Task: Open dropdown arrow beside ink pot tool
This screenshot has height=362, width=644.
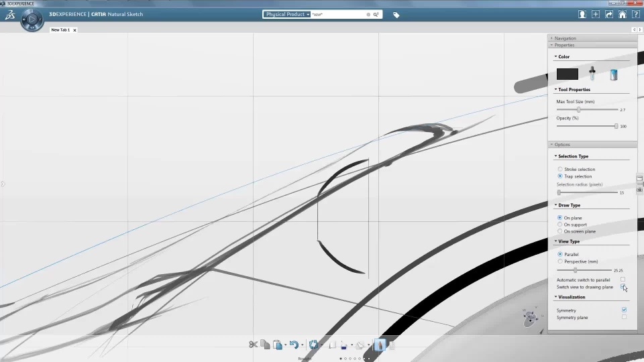Action: pos(352,345)
